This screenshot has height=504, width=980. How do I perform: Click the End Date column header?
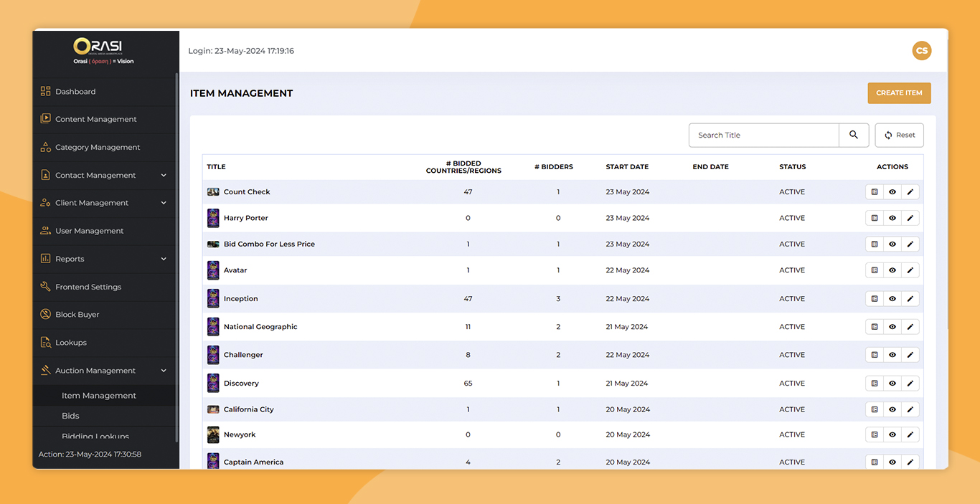point(710,167)
